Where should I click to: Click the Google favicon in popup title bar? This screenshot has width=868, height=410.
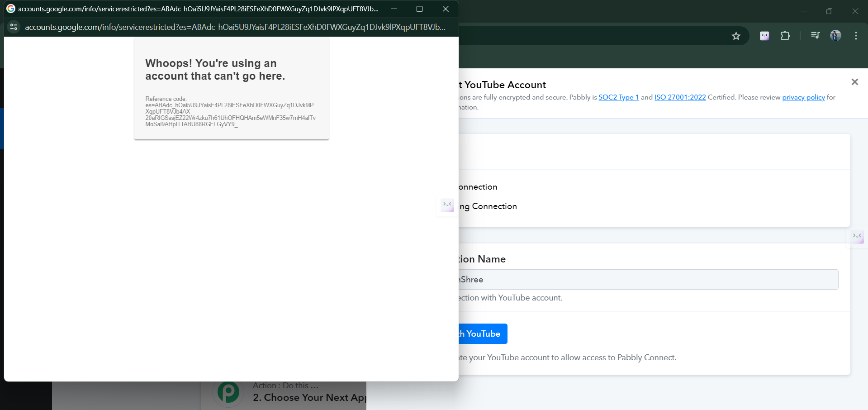tap(11, 9)
